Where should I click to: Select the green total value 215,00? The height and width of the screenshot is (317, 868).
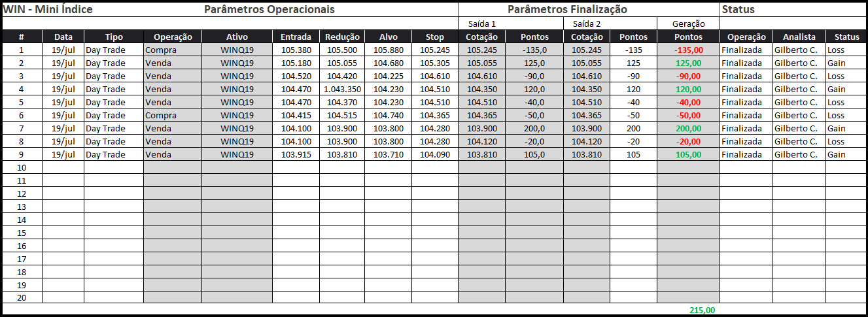click(702, 310)
